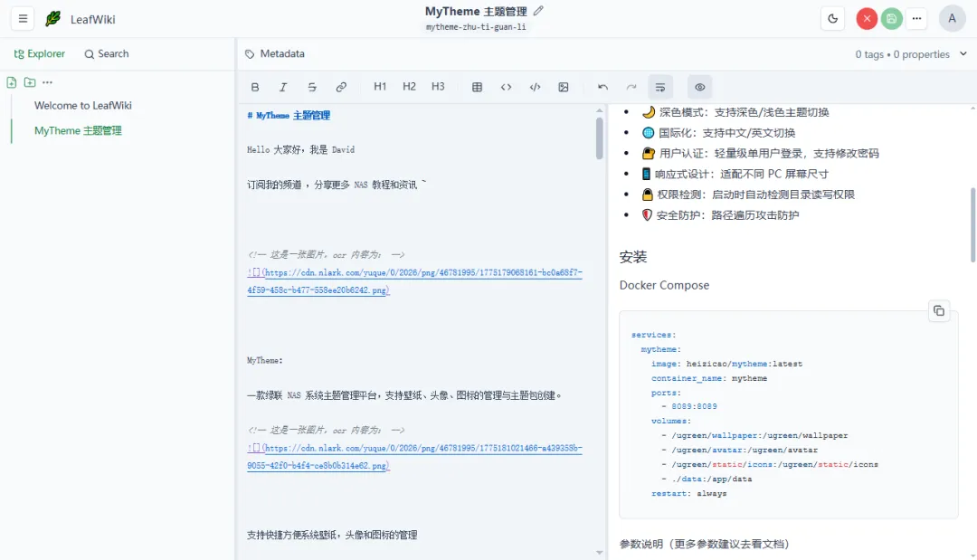The width and height of the screenshot is (977, 560).
Task: Create a new page in explorer
Action: pyautogui.click(x=12, y=82)
